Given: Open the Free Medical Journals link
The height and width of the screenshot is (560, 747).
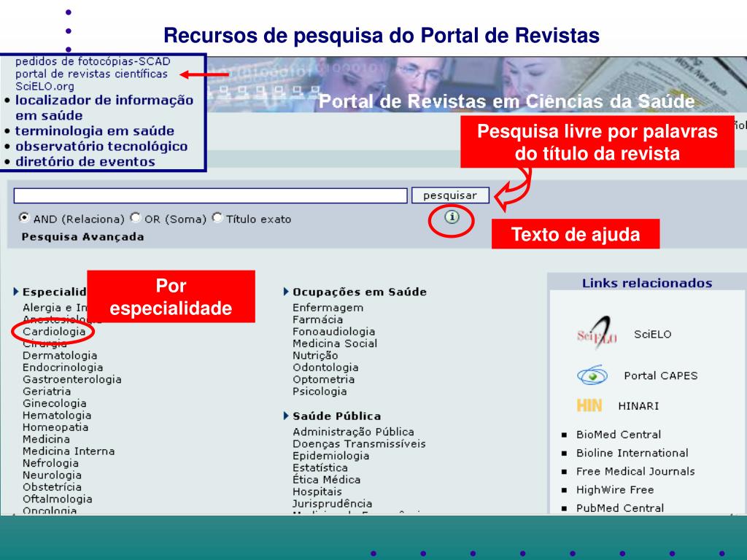Looking at the screenshot, I should (x=635, y=472).
